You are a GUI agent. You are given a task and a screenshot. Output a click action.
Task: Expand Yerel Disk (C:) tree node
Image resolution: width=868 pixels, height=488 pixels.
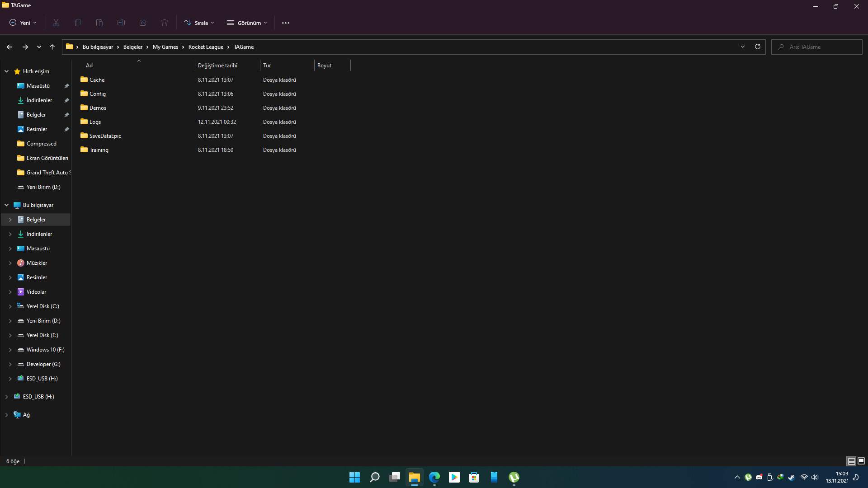[10, 306]
